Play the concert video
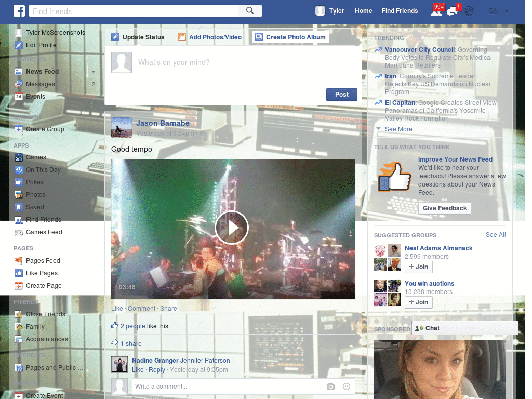532x399 pixels. (232, 228)
